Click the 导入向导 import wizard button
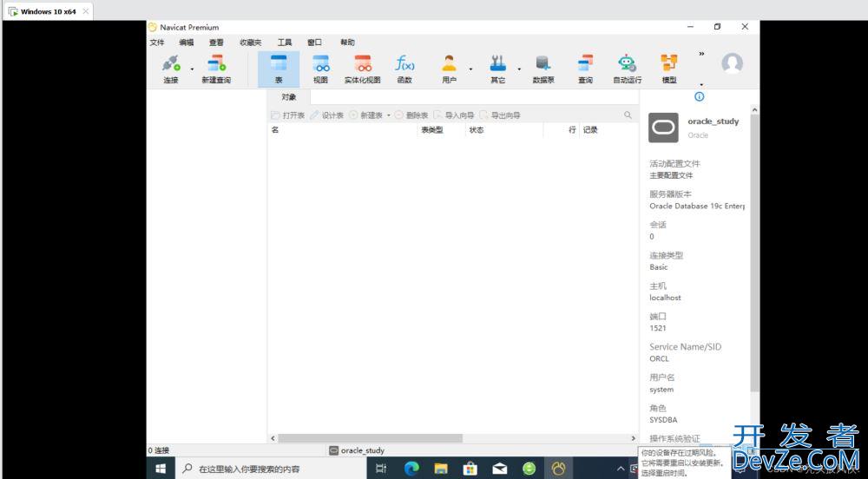868x479 pixels. click(x=454, y=115)
